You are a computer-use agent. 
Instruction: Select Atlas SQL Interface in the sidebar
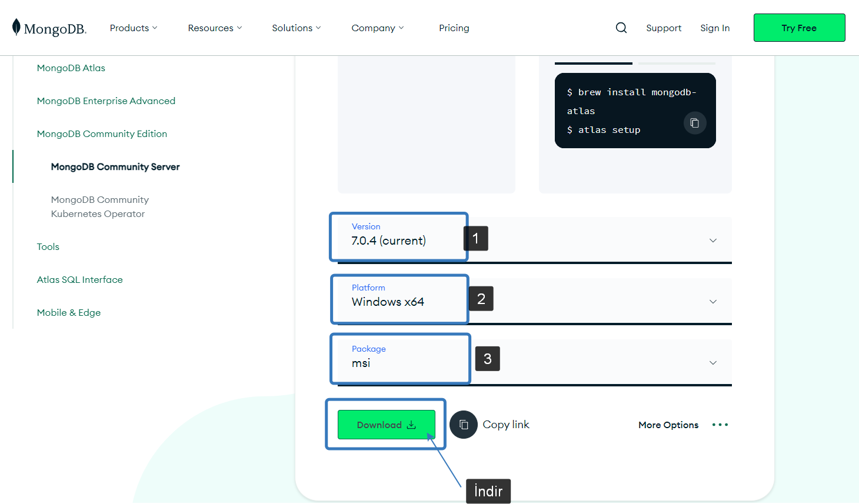point(79,280)
